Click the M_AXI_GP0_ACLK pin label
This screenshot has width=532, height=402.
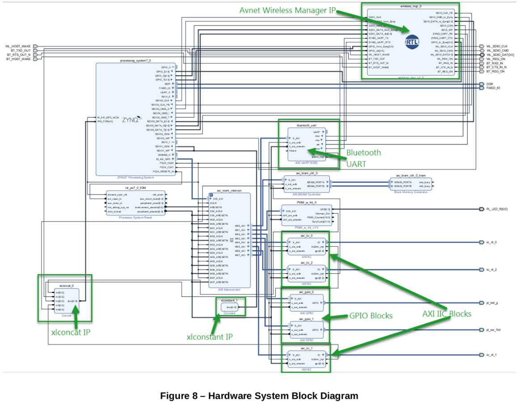point(108,117)
